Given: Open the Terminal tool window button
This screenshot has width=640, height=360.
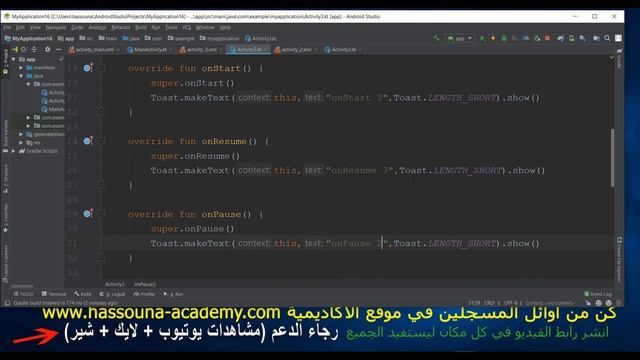Looking at the screenshot, I should [54, 294].
